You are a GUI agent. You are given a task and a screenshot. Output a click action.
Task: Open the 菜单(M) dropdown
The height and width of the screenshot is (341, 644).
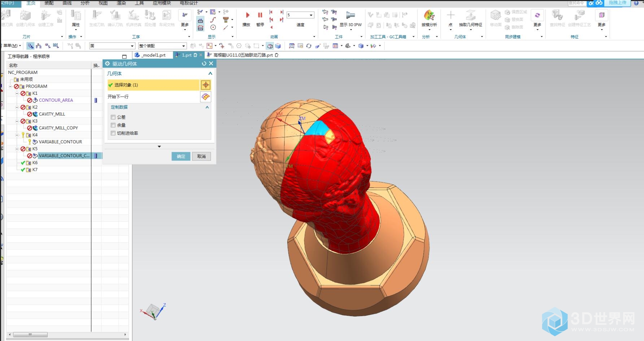click(12, 46)
